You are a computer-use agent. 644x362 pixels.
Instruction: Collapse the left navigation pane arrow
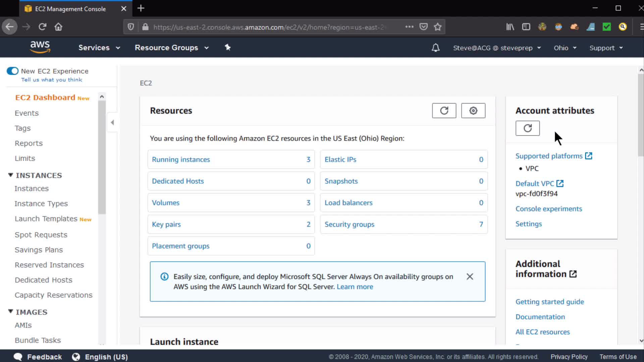[112, 122]
